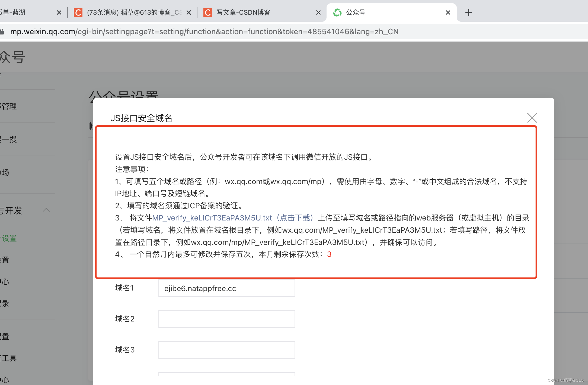Open the 场 sidebar item

pos(5,172)
